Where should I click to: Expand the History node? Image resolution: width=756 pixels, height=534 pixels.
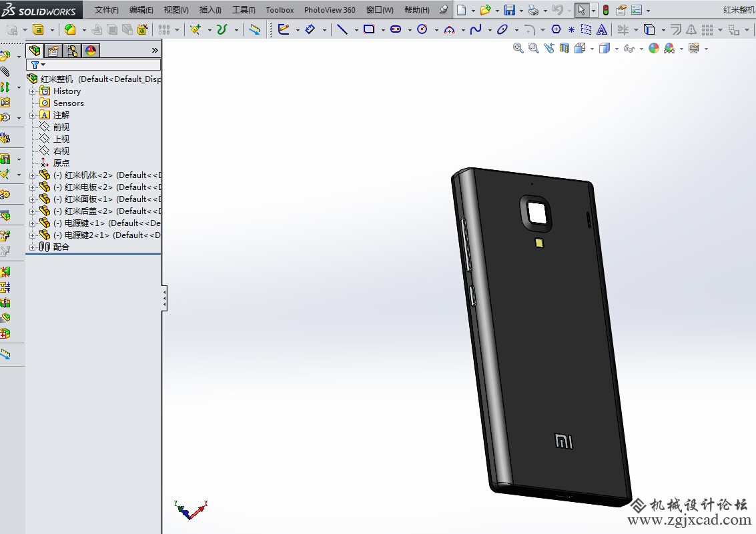(x=32, y=91)
